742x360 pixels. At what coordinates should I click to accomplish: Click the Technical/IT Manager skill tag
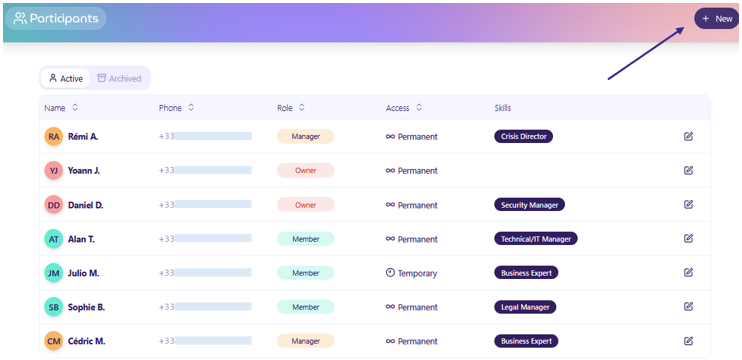click(x=536, y=239)
